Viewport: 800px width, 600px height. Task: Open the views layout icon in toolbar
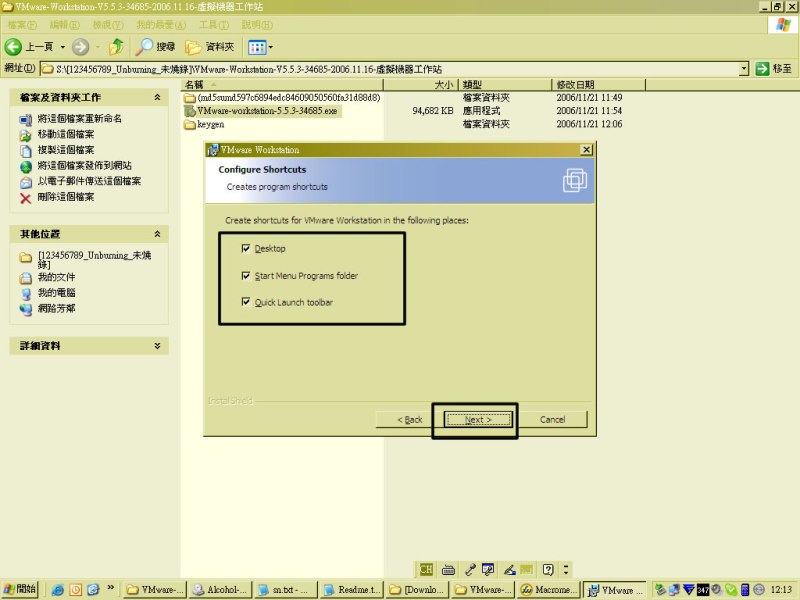tap(257, 47)
